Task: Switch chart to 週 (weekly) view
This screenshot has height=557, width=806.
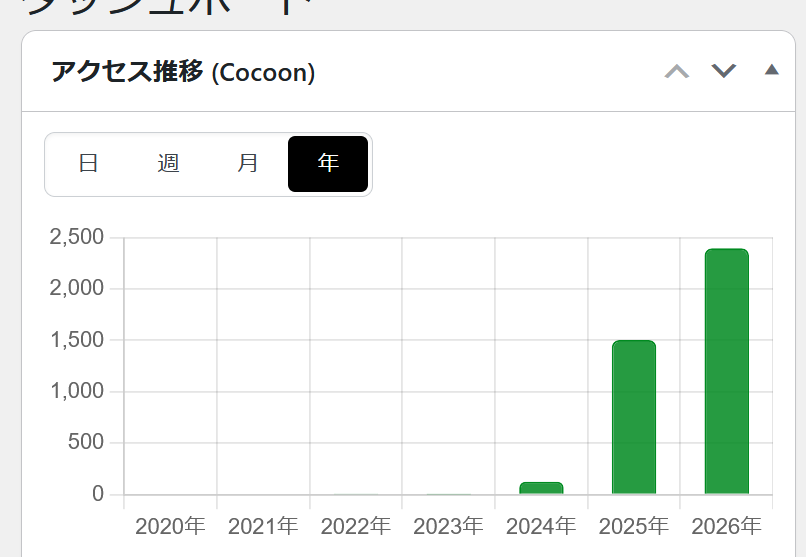Action: coord(168,164)
